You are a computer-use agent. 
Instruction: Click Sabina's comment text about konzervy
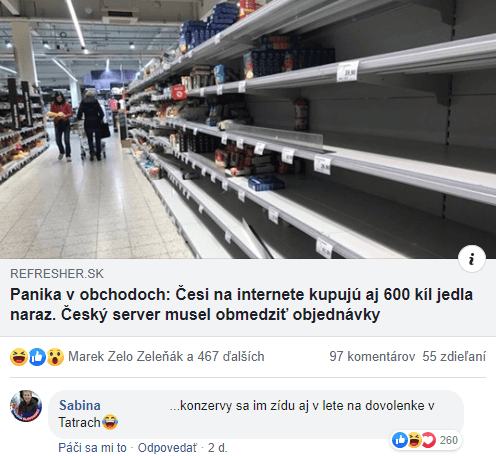coord(247,414)
